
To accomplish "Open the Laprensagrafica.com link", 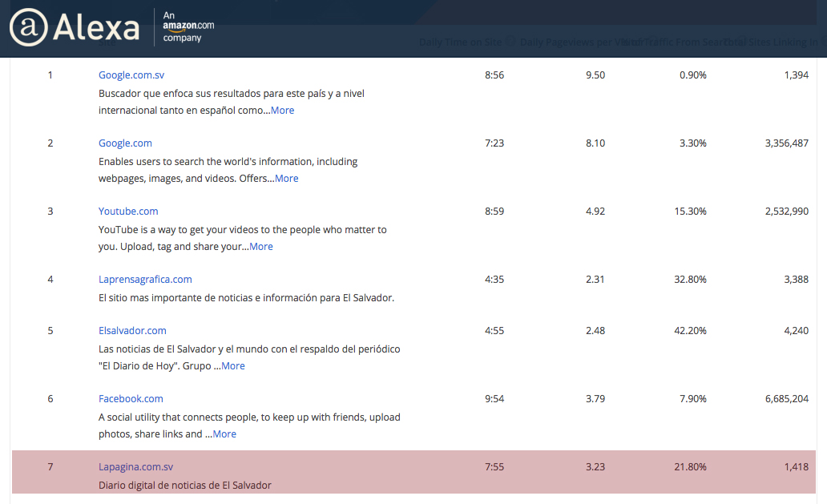I will click(145, 280).
